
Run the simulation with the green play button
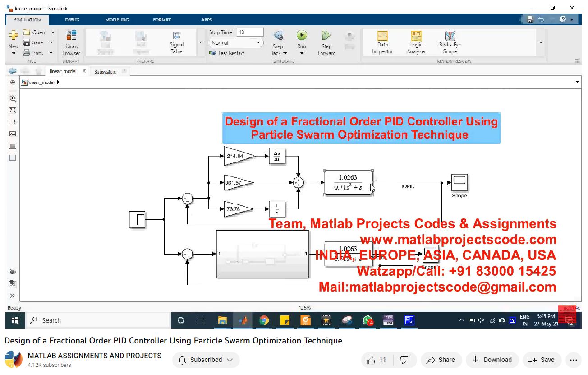(x=302, y=35)
